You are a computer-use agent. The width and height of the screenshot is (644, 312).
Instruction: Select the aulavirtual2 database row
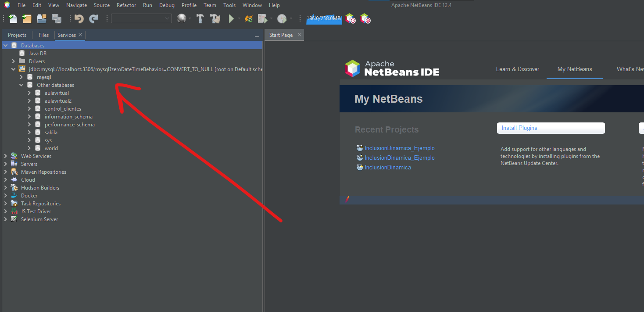point(58,101)
